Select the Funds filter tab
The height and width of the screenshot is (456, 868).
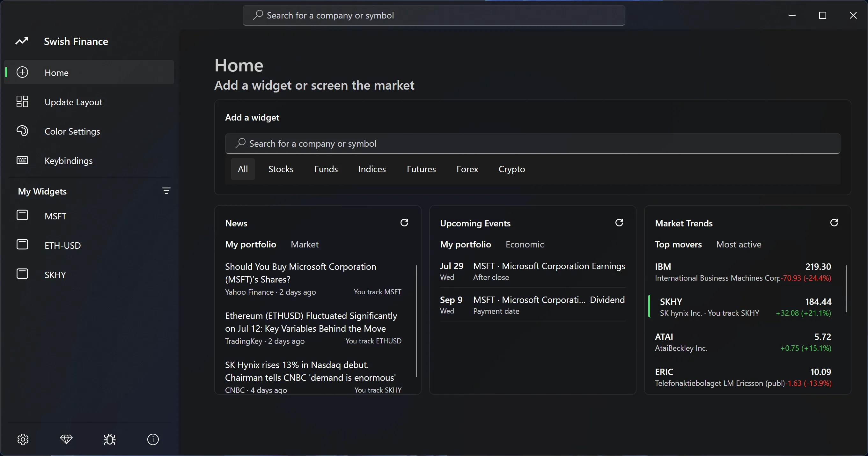(326, 169)
